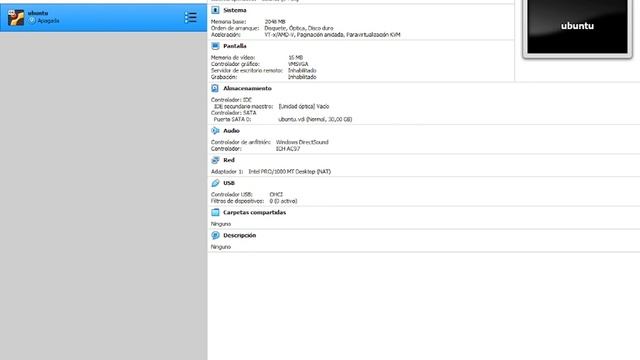
Task: Click the ubuntu VM operating system icon
Action: point(16,18)
